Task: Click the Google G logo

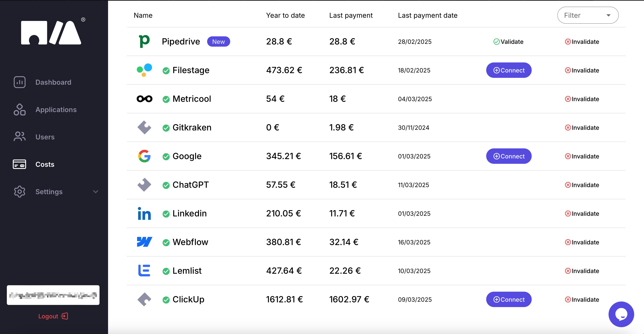Action: (144, 156)
